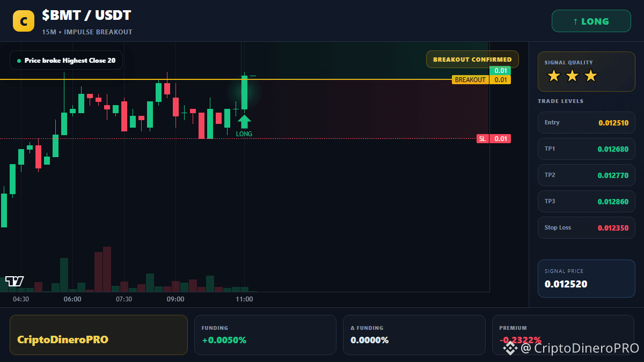Viewport: 644px width, 362px height.
Task: Click the CriptoDineroPRO brand card
Action: 99,335
